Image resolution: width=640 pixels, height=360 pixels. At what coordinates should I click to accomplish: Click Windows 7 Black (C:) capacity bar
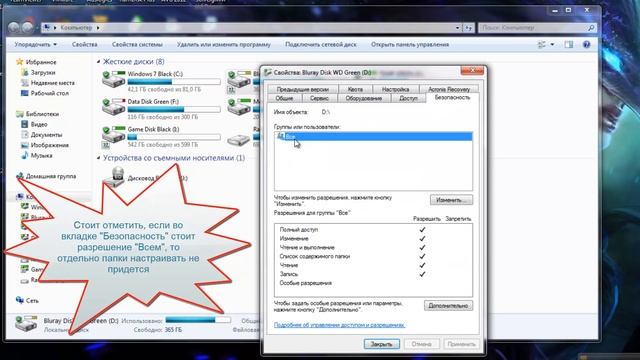click(x=174, y=82)
